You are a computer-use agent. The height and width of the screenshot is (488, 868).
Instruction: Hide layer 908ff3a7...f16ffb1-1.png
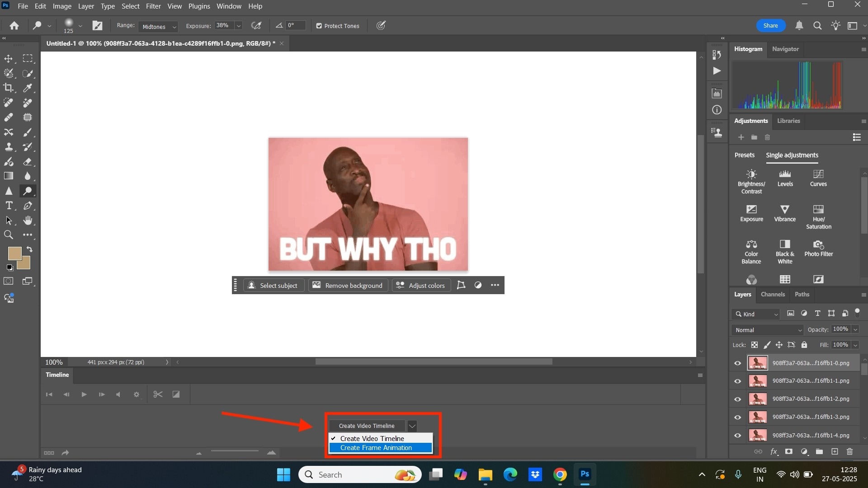click(x=738, y=381)
